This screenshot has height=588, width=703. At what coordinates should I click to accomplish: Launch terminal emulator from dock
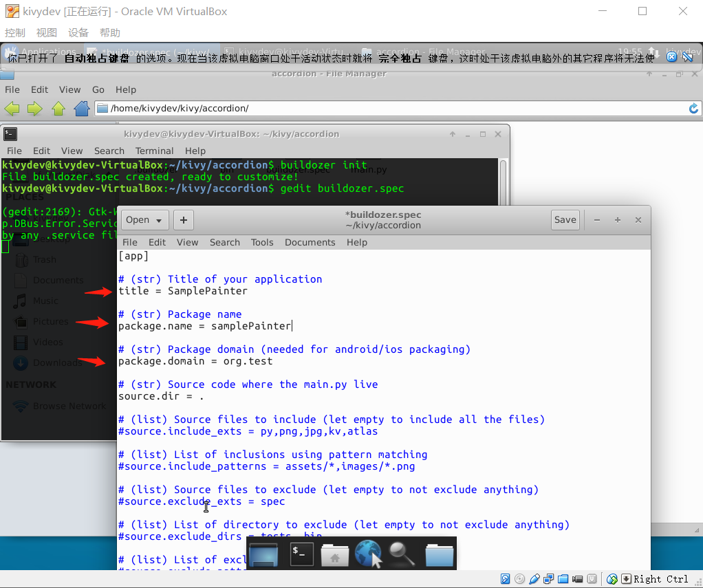pyautogui.click(x=302, y=554)
